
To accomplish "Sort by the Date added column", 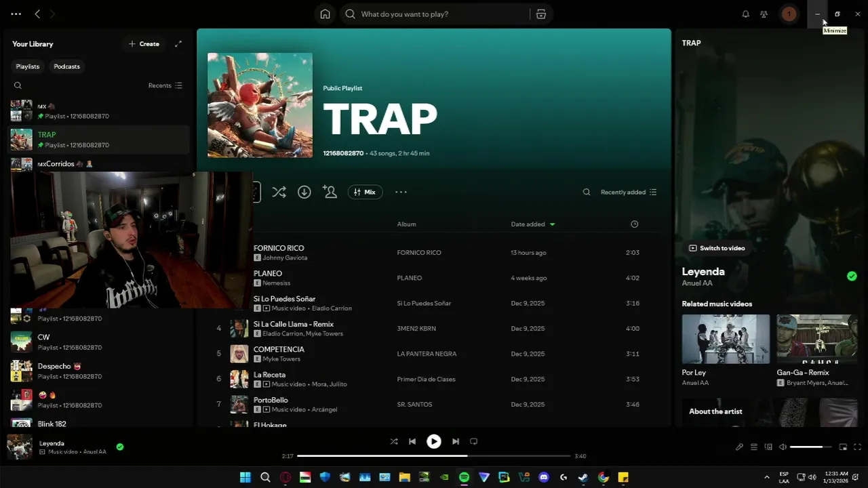I will pos(532,224).
